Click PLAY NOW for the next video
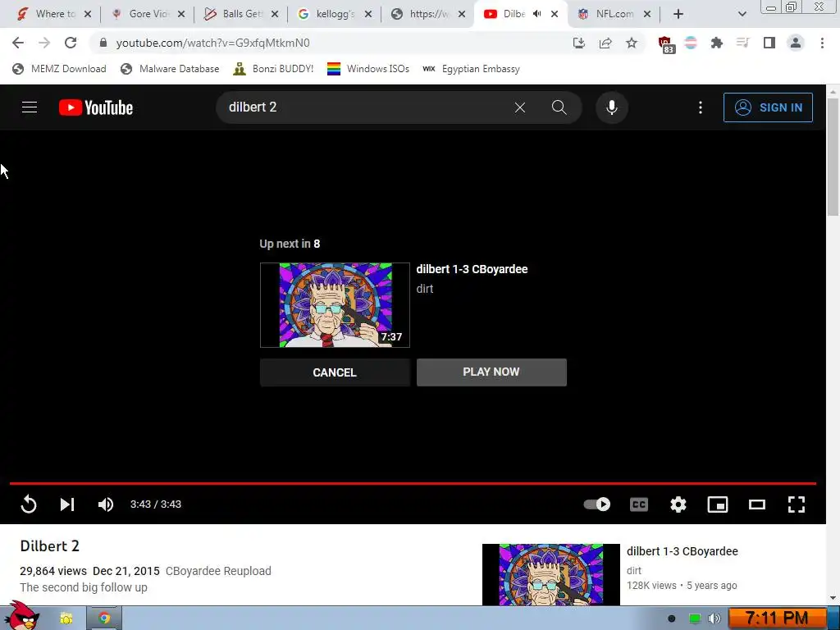840x630 pixels. click(x=491, y=372)
